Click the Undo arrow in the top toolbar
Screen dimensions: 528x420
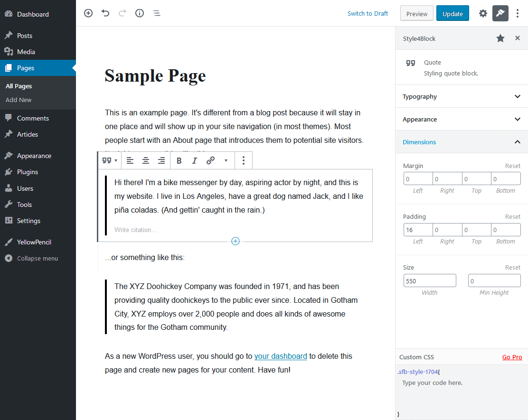[x=105, y=13]
